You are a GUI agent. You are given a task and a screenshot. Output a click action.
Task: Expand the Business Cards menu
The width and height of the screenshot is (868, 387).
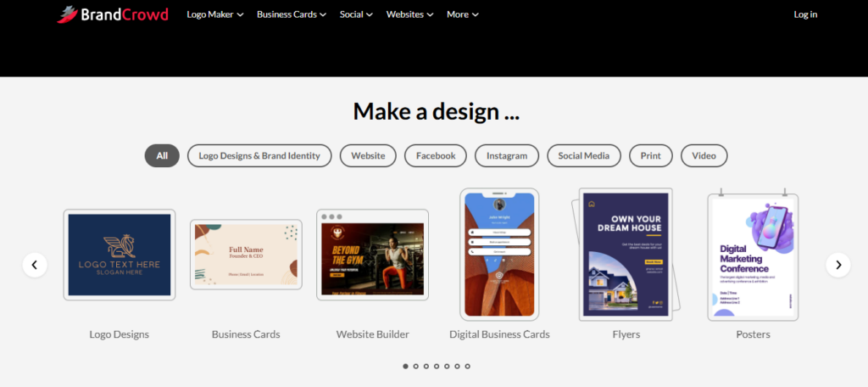point(292,14)
